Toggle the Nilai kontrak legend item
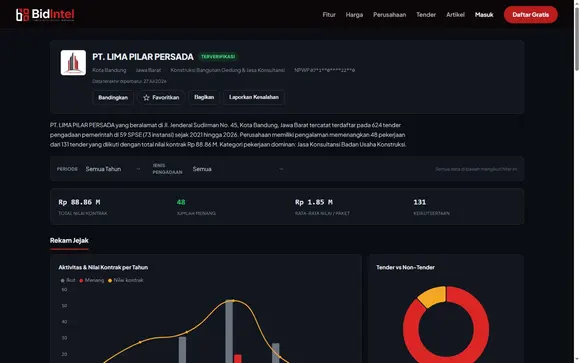 (x=126, y=280)
